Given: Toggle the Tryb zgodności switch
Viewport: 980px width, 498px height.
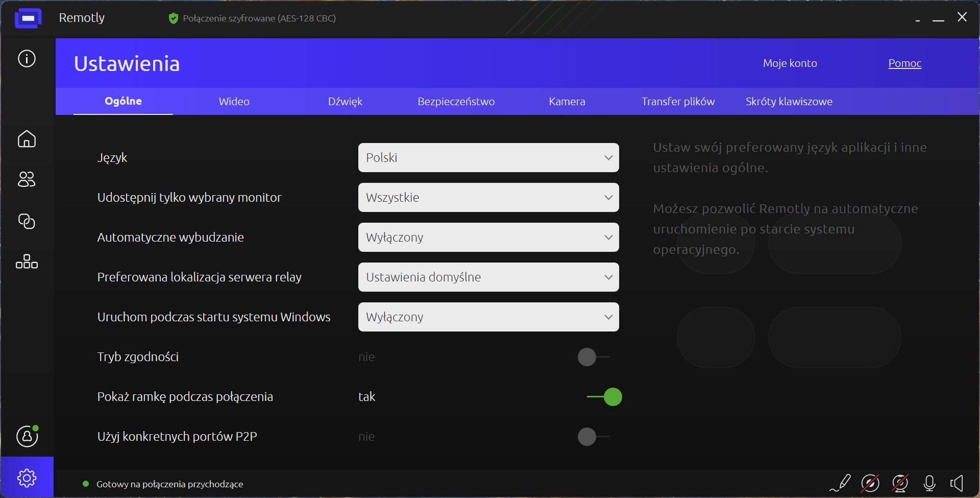Looking at the screenshot, I should [594, 357].
